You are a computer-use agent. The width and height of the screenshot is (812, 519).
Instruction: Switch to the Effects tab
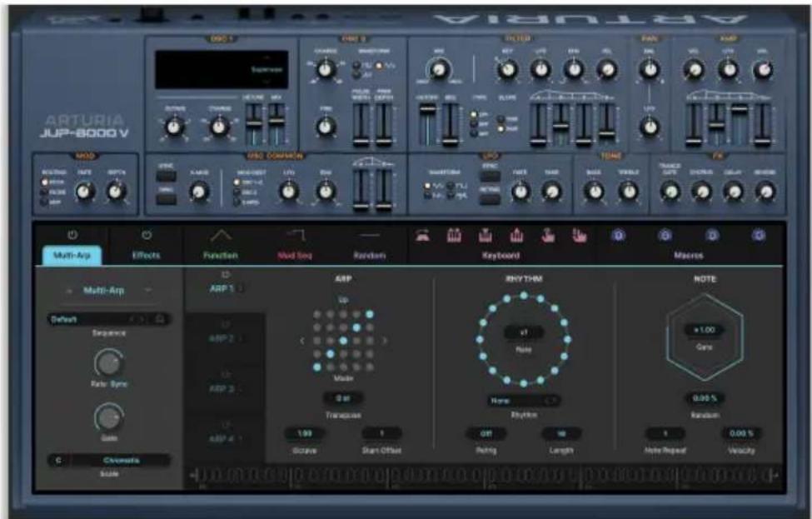(x=146, y=256)
